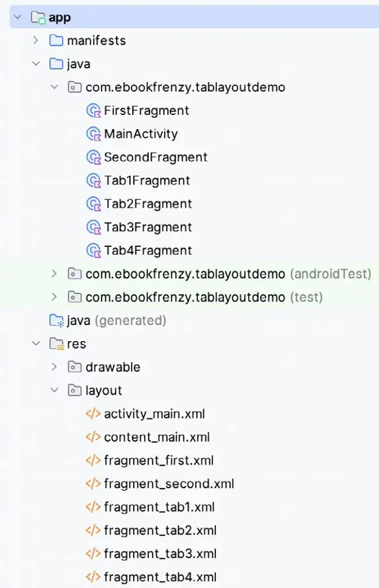Click the package icon for com.ebookfrenzy.tablayoutdemo
Viewport: 379px width, 588px height.
pos(74,87)
